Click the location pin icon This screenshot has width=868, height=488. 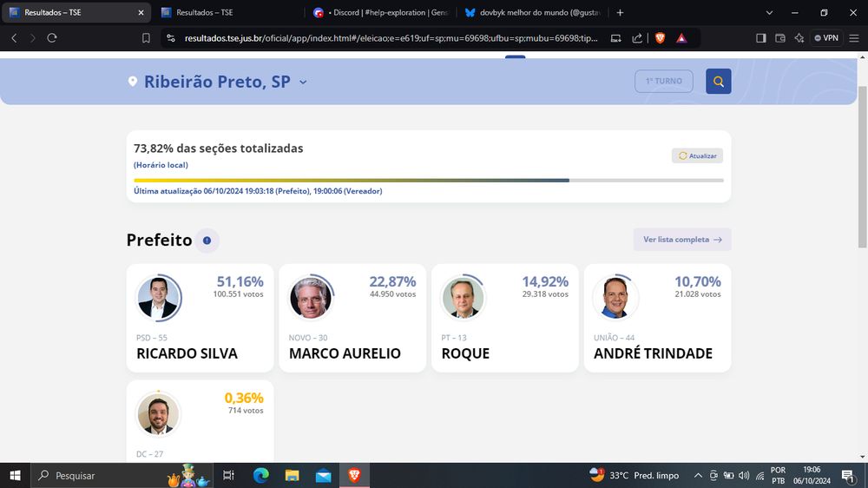132,82
